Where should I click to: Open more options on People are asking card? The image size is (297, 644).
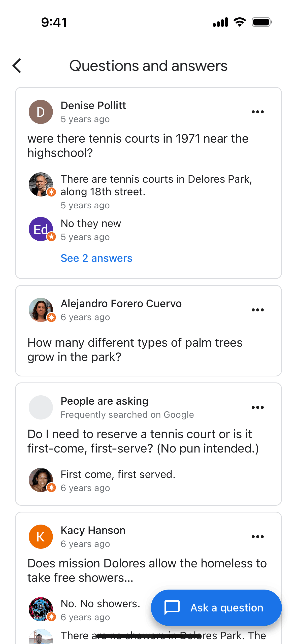[257, 407]
